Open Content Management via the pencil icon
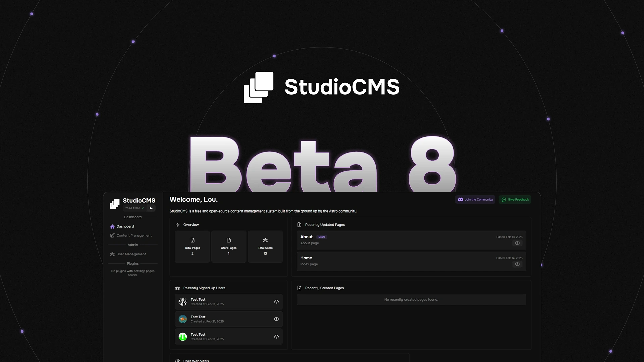The height and width of the screenshot is (362, 644). [x=112, y=235]
